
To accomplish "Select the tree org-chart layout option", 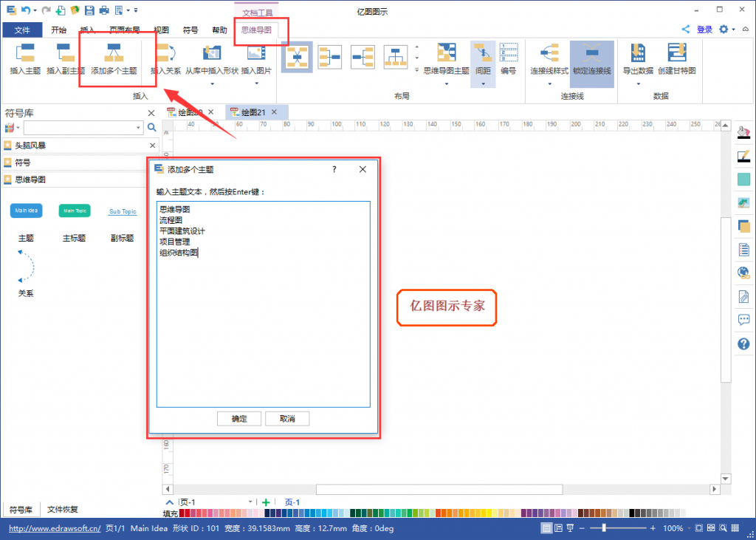I will click(x=396, y=57).
